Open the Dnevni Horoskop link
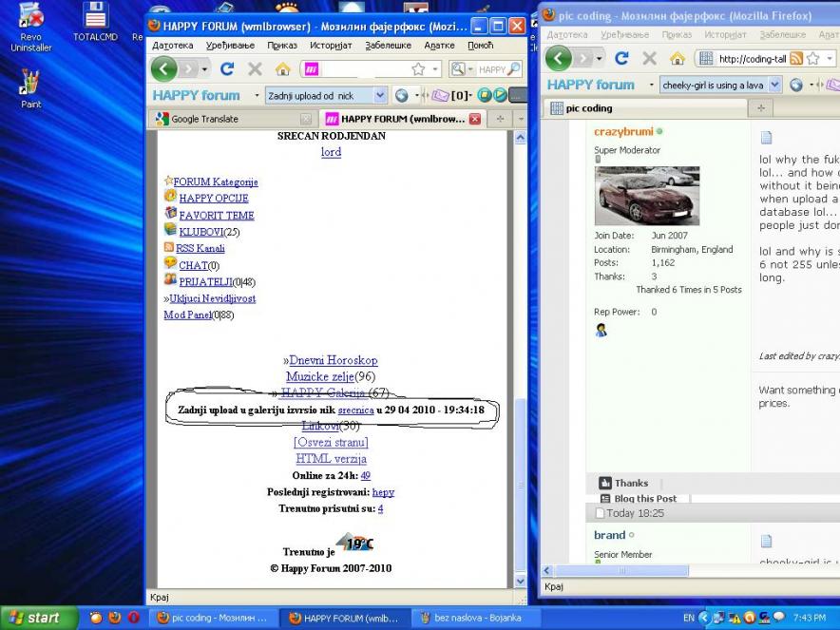 333,360
